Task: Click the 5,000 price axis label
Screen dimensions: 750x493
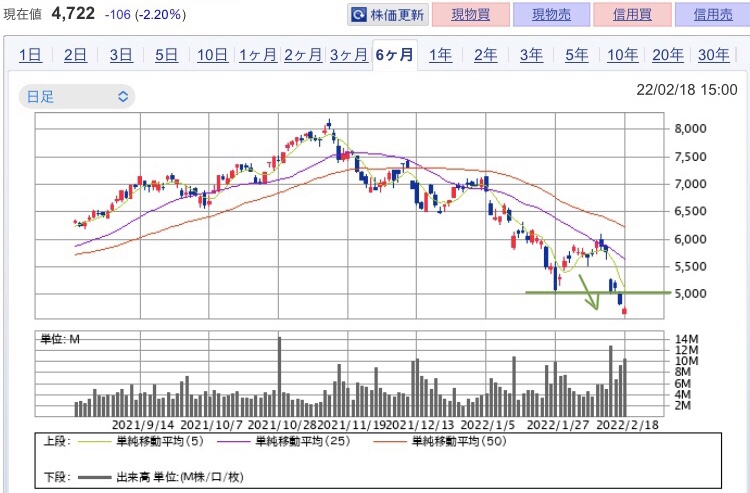Action: click(x=690, y=294)
